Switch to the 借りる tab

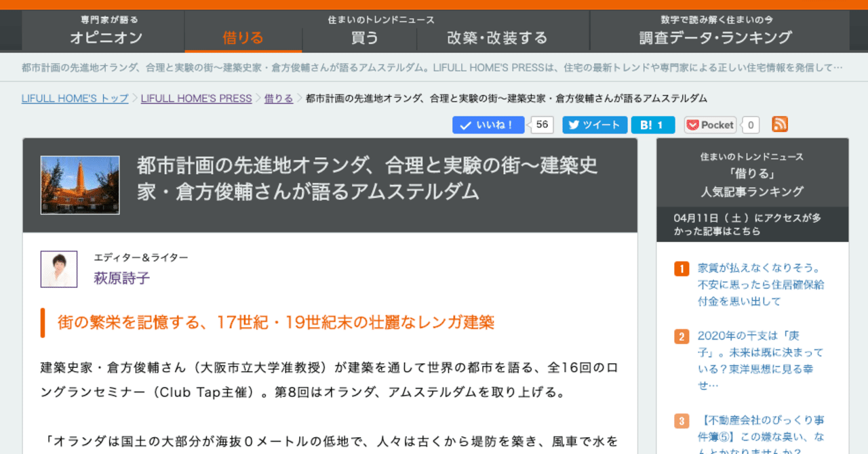click(243, 38)
